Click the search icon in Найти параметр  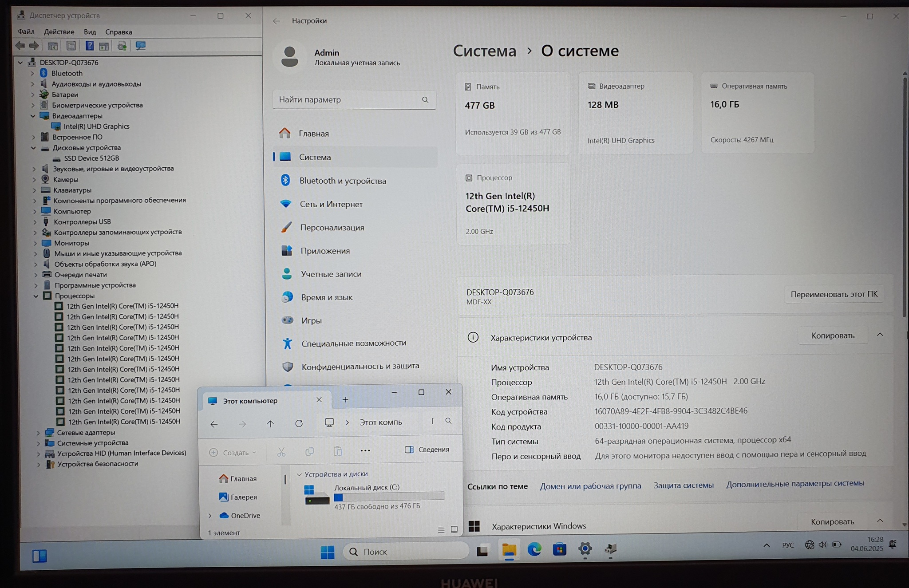[425, 100]
